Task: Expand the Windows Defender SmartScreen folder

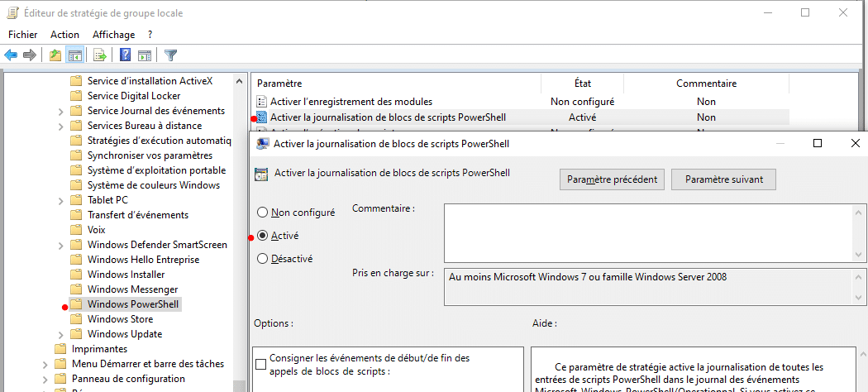Action: coord(61,245)
